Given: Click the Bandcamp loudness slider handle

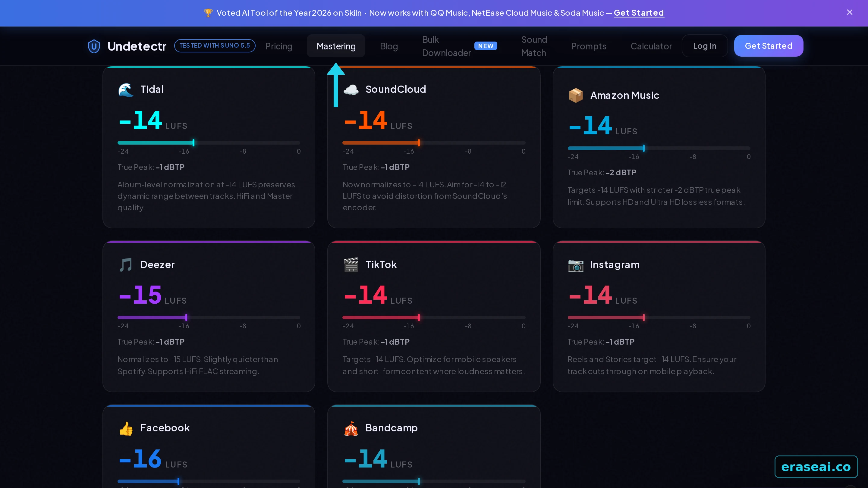Looking at the screenshot, I should click(x=419, y=482).
